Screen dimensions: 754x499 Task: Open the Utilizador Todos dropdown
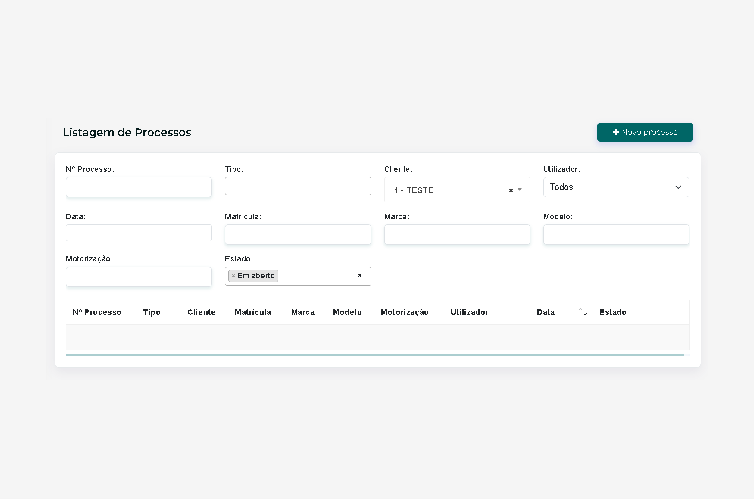(x=616, y=187)
